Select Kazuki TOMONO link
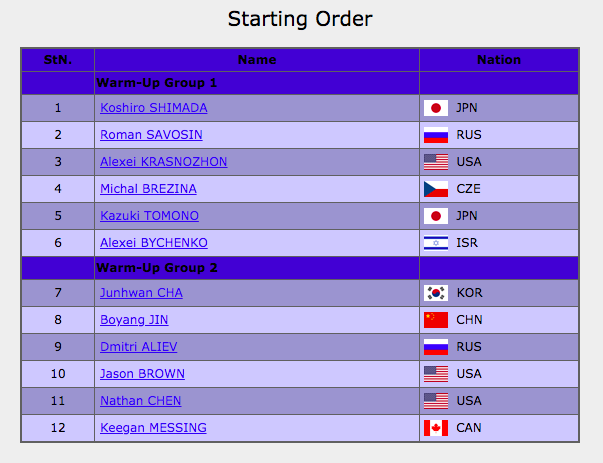 point(149,215)
